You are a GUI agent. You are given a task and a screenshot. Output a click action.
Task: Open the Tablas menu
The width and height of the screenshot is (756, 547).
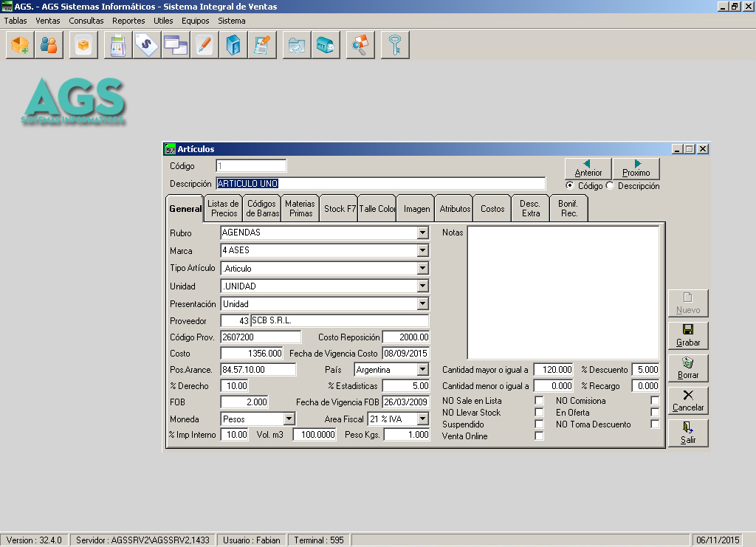tap(16, 21)
